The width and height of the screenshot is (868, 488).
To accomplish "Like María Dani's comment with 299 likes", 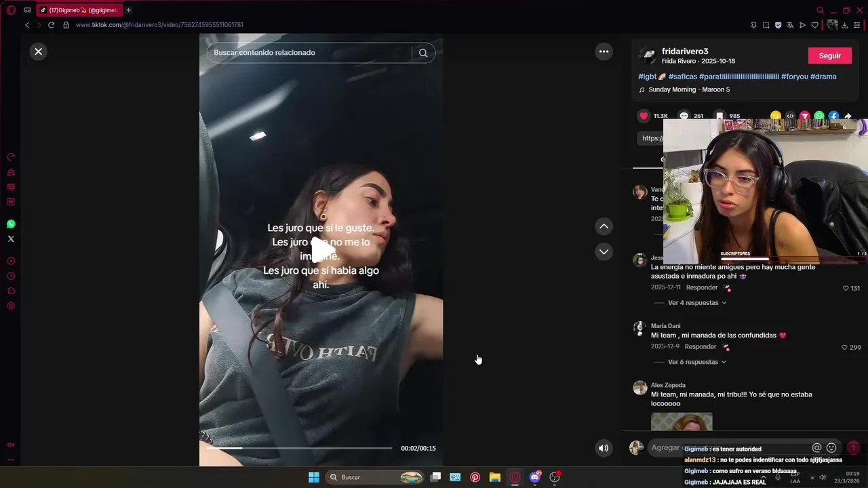I will click(x=844, y=347).
